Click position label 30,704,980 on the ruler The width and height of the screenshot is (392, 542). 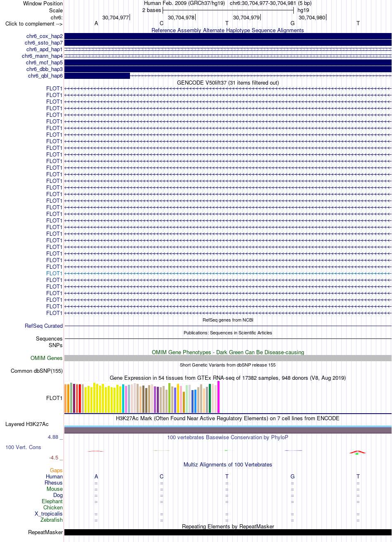pos(312,17)
